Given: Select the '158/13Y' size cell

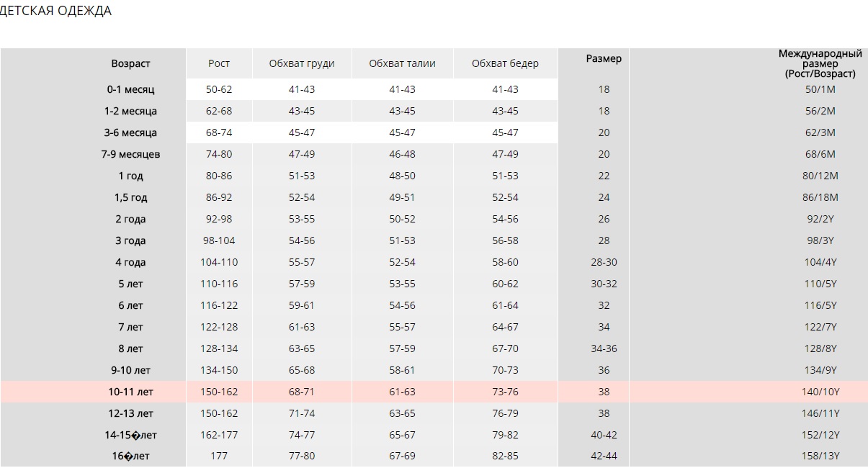Looking at the screenshot, I should (x=823, y=456).
